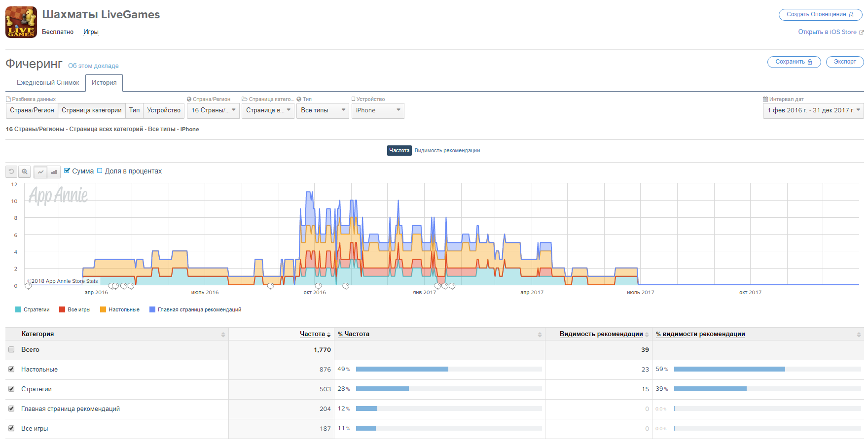Click the Шахматы LiveGames app icon

coord(21,22)
